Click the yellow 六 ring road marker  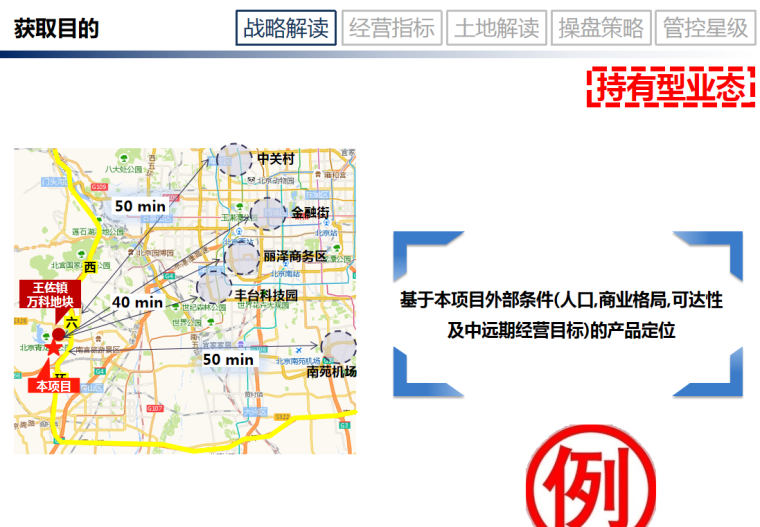pyautogui.click(x=71, y=321)
